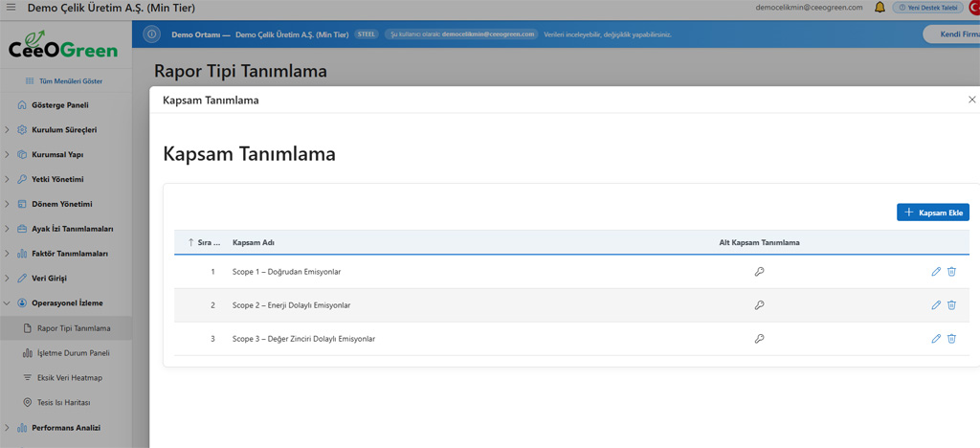Open sub-scope key icon for Scope 2
The height and width of the screenshot is (448, 980).
[x=759, y=305]
